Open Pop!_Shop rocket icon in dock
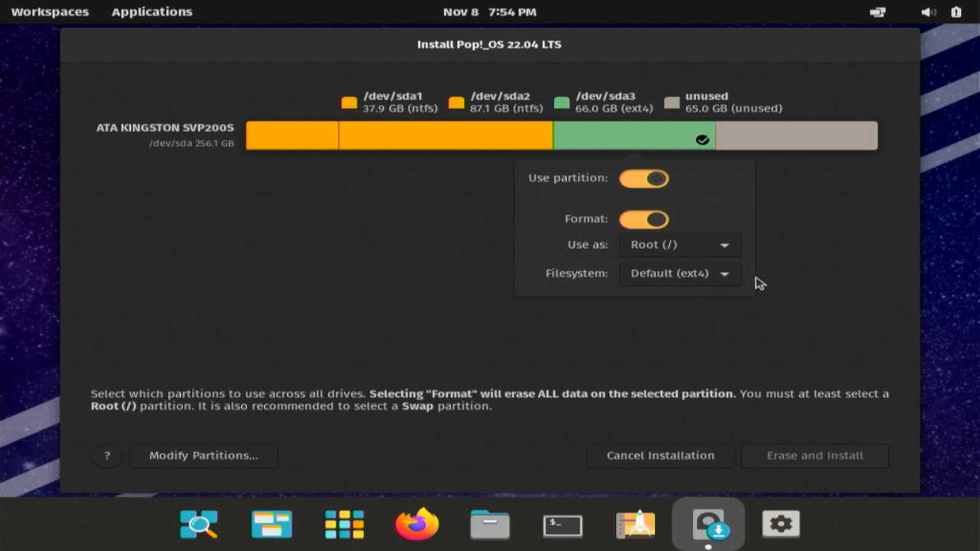The width and height of the screenshot is (980, 551). (x=635, y=524)
